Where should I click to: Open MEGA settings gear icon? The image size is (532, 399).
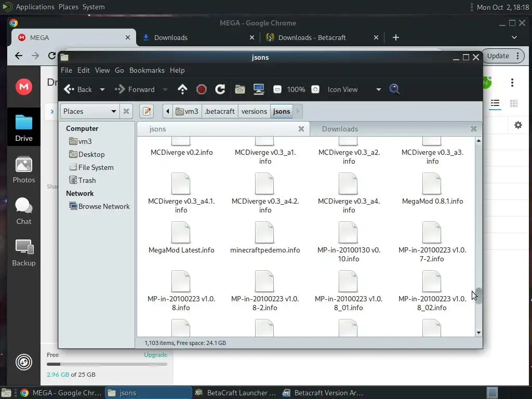[x=518, y=125]
